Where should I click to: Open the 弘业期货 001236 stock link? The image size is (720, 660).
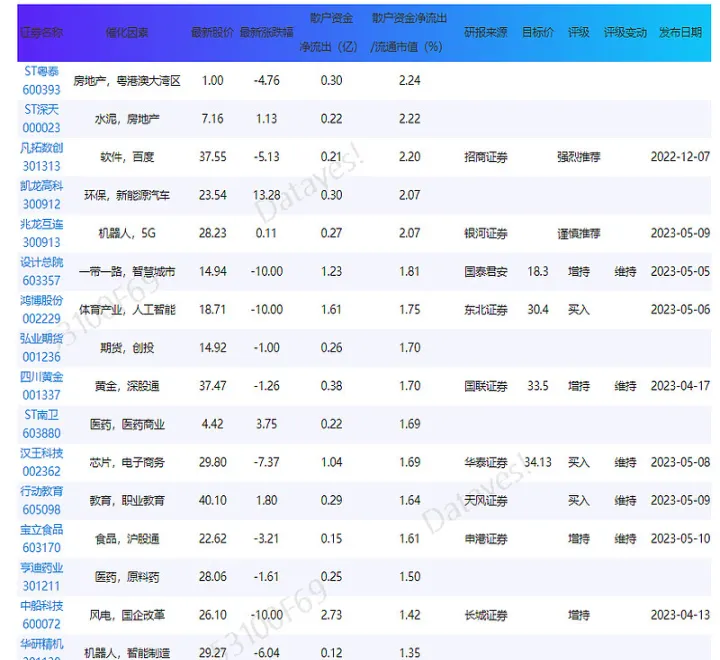point(41,347)
